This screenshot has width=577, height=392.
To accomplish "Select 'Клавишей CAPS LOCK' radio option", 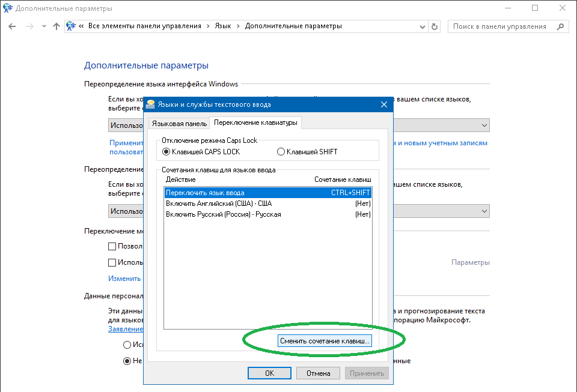I will click(x=201, y=152).
